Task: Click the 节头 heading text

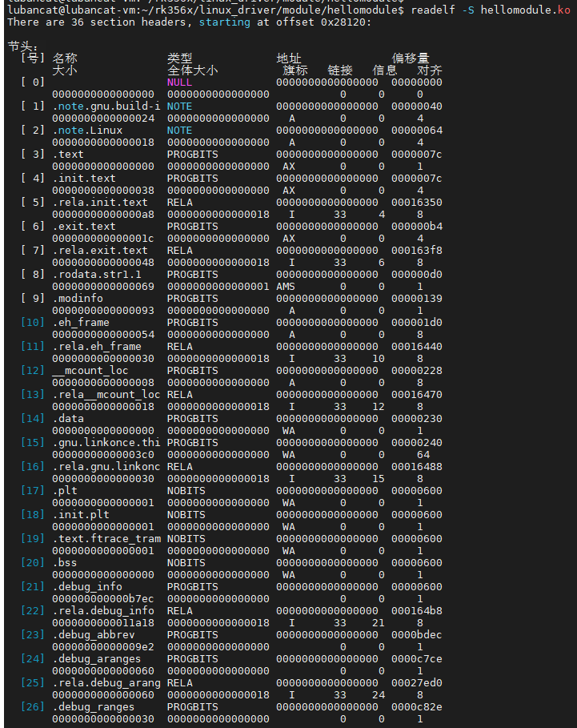Action: tap(23, 46)
